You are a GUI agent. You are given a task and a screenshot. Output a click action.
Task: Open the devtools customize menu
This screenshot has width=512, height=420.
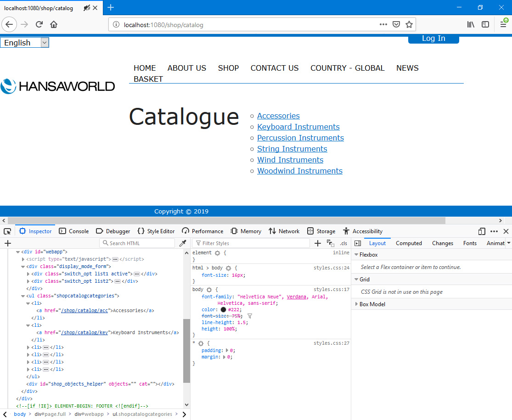coord(494,231)
